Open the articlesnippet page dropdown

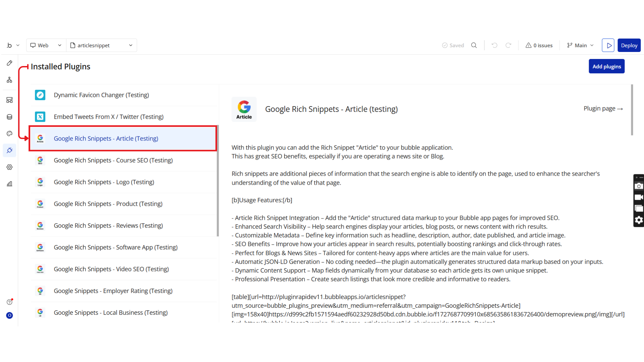[101, 45]
